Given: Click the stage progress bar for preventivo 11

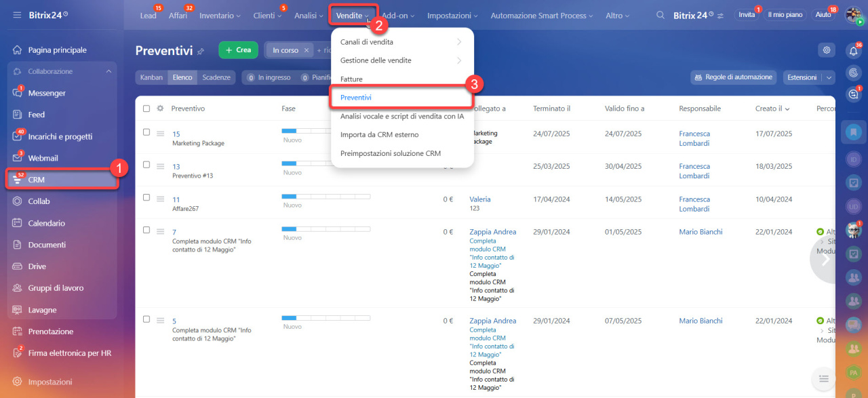Looking at the screenshot, I should [x=325, y=196].
